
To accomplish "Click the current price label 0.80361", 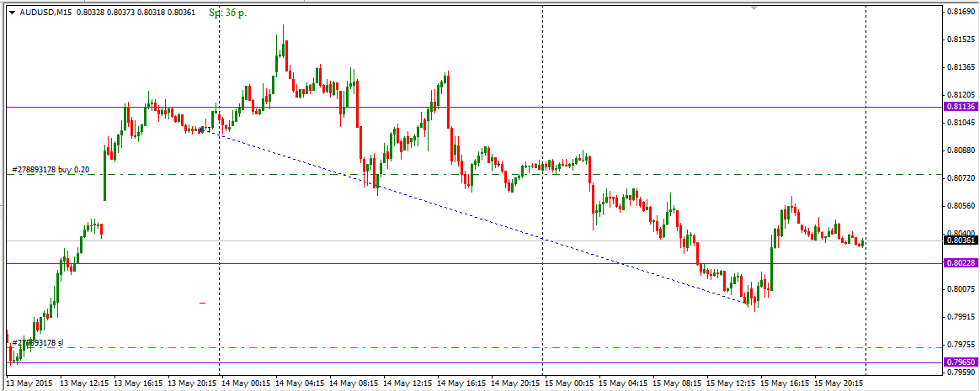I will coord(961,240).
